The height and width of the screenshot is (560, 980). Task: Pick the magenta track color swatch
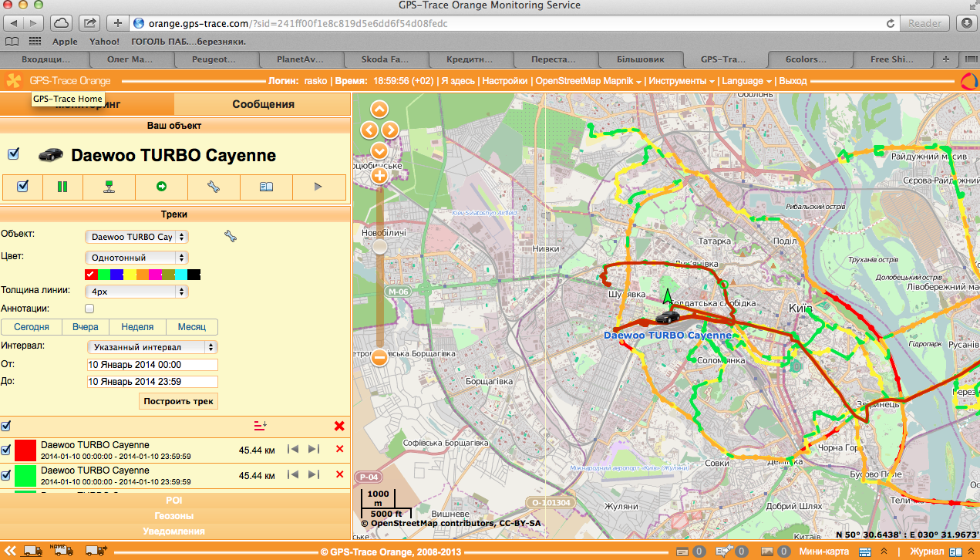[155, 275]
